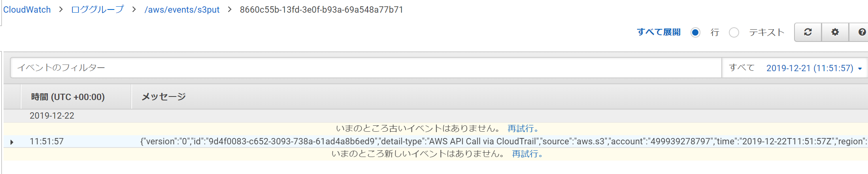
Task: Click the 時間 (UTC +00:00) column header
Action: [68, 97]
